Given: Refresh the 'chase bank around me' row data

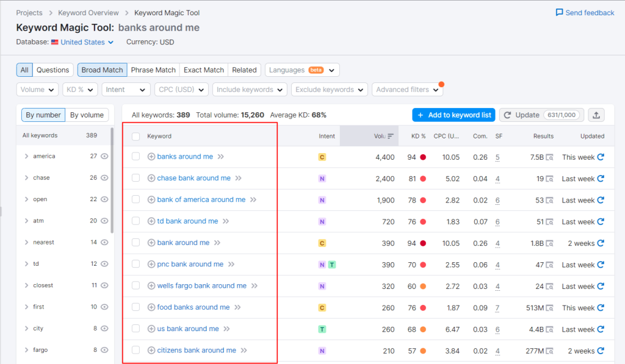Looking at the screenshot, I should pos(601,179).
